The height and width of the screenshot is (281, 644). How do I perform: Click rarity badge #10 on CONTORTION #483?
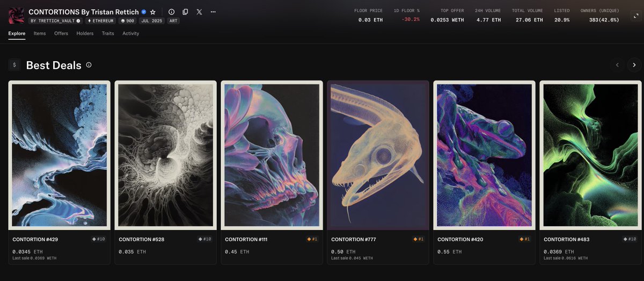(630, 239)
